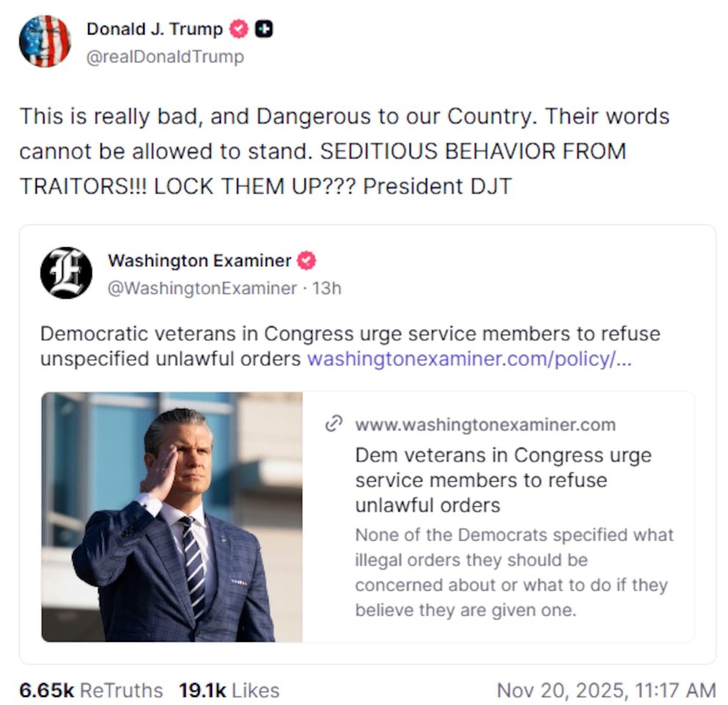View the 6.65k ReTruths list
Image resolution: width=728 pixels, height=705 pixels.
coord(91,690)
